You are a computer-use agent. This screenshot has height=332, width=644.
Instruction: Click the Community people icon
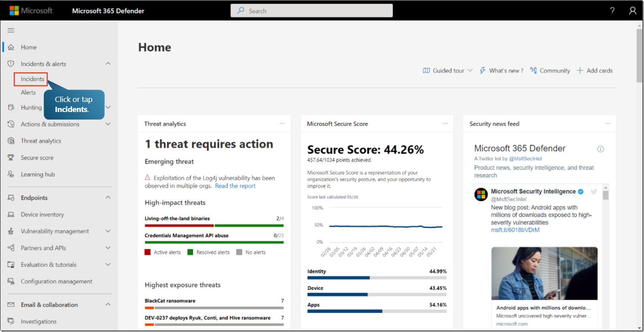pyautogui.click(x=533, y=71)
